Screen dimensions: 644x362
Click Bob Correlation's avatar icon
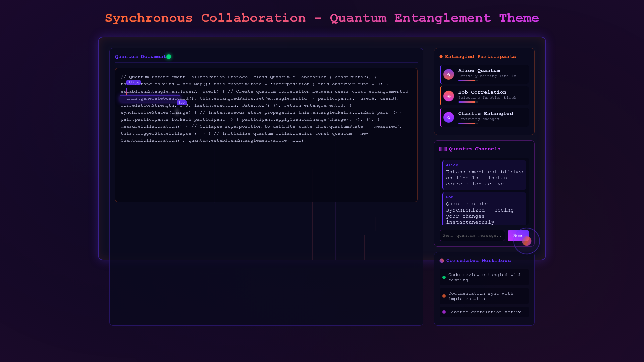[x=448, y=96]
